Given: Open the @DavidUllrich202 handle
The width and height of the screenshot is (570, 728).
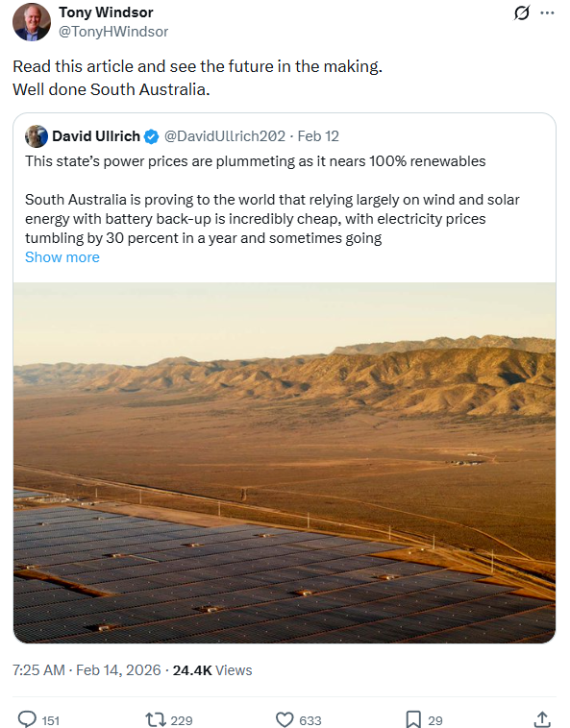Looking at the screenshot, I should tap(225, 136).
